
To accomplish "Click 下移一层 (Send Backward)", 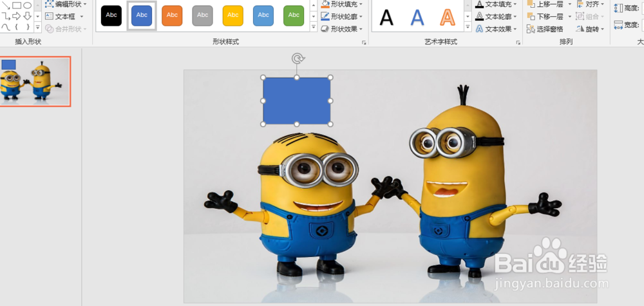I will [545, 17].
